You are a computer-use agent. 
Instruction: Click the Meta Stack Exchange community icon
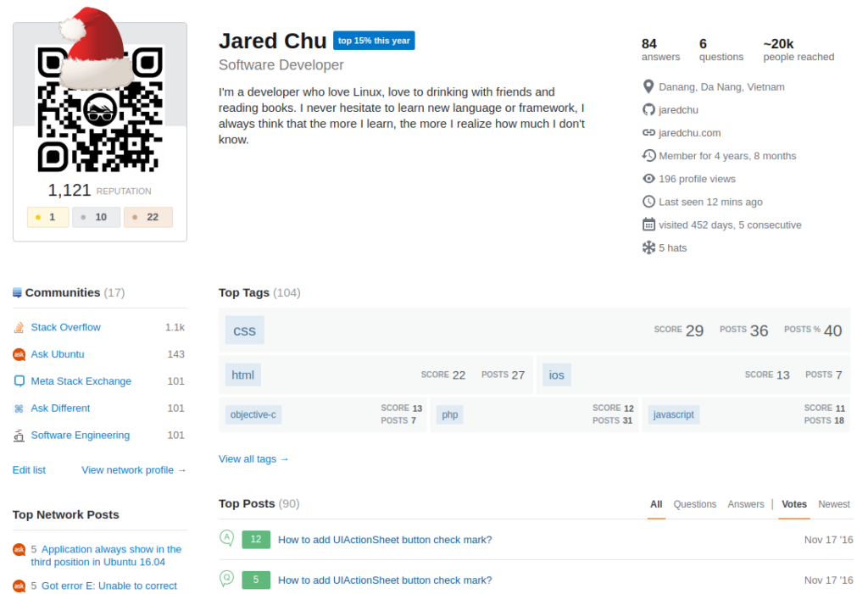[x=19, y=381]
